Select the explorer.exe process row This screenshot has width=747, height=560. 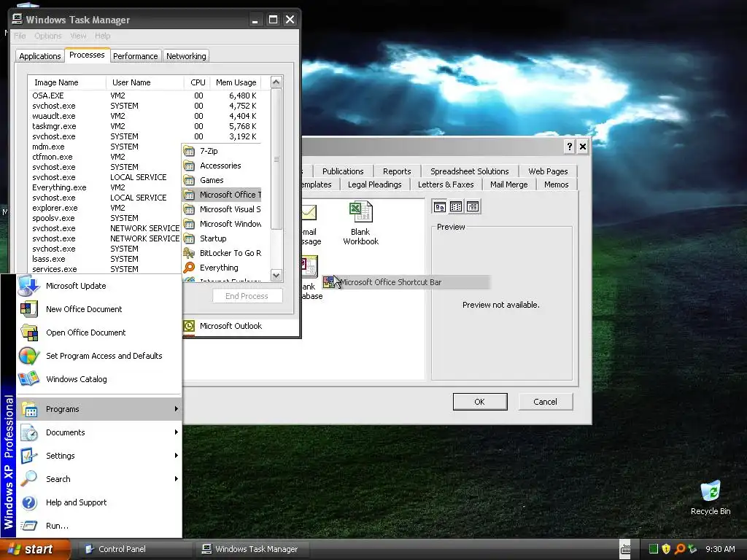point(106,208)
